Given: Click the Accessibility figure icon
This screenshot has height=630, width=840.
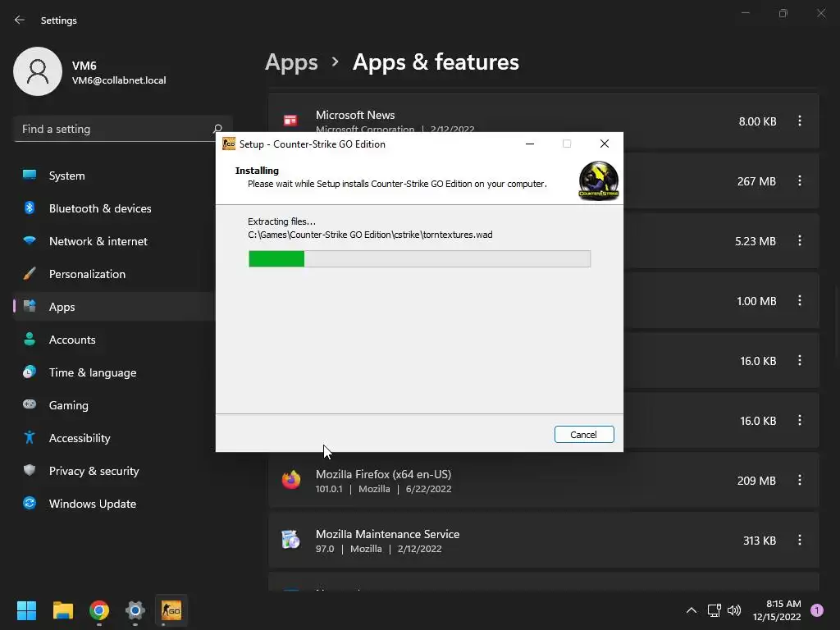Looking at the screenshot, I should [x=30, y=437].
